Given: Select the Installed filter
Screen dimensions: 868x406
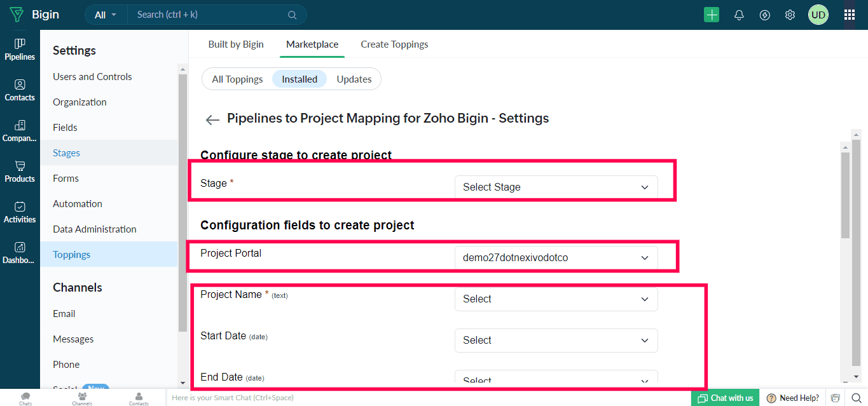Looking at the screenshot, I should [x=300, y=79].
